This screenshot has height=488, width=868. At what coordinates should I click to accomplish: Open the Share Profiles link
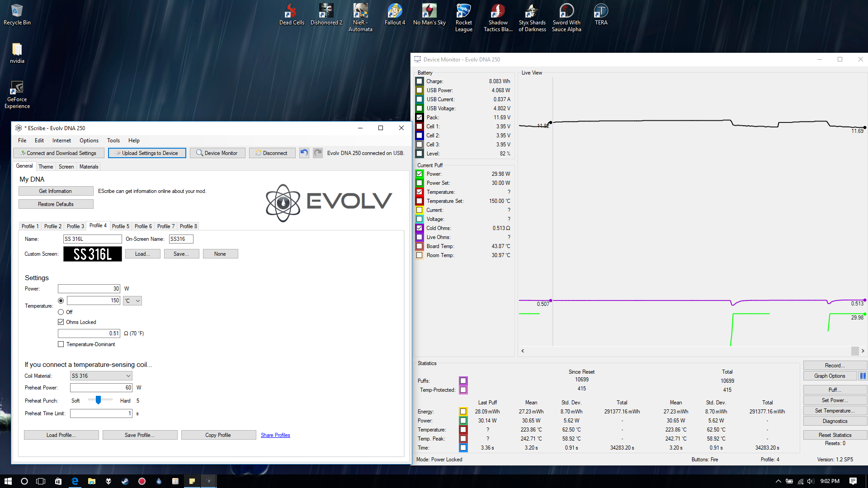click(x=275, y=435)
